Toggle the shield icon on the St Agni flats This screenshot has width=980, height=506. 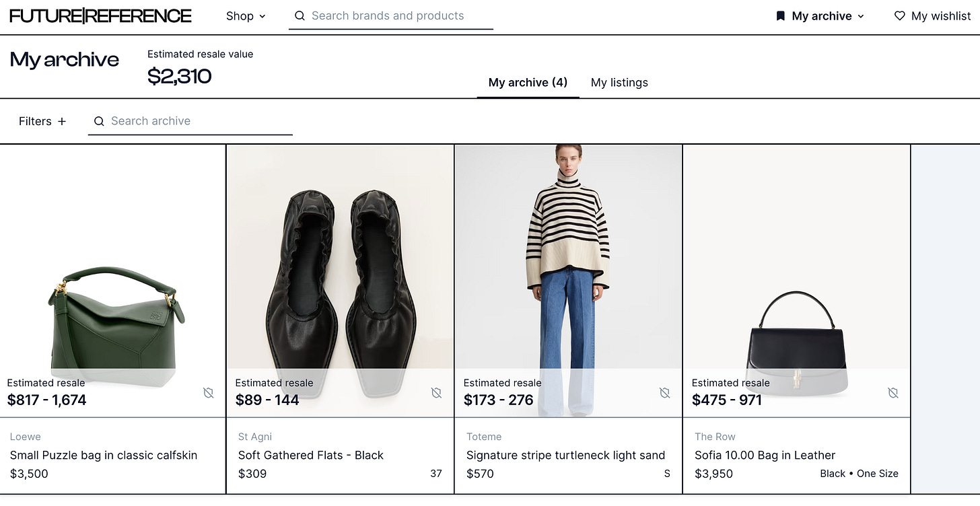(x=437, y=392)
